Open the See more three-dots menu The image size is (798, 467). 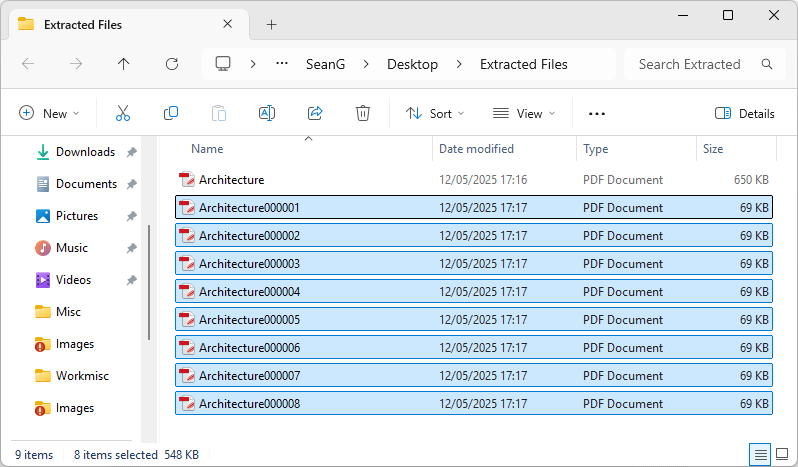pos(596,113)
